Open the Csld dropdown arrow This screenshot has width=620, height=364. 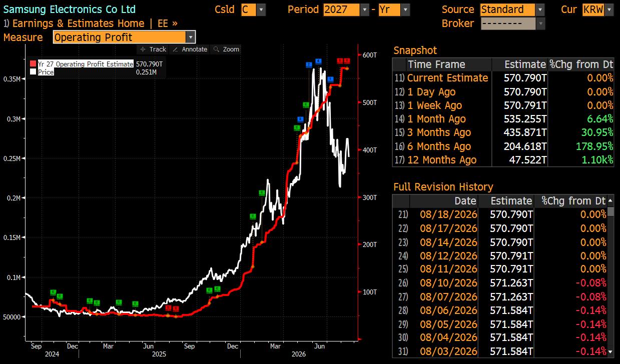tap(262, 9)
